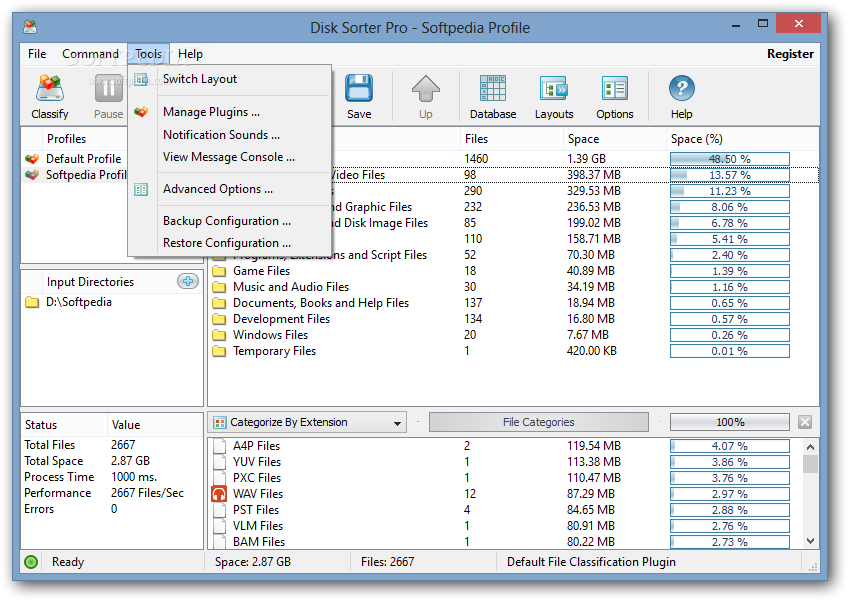This screenshot has height=601, width=848.
Task: Click the File Categories button
Action: [539, 422]
